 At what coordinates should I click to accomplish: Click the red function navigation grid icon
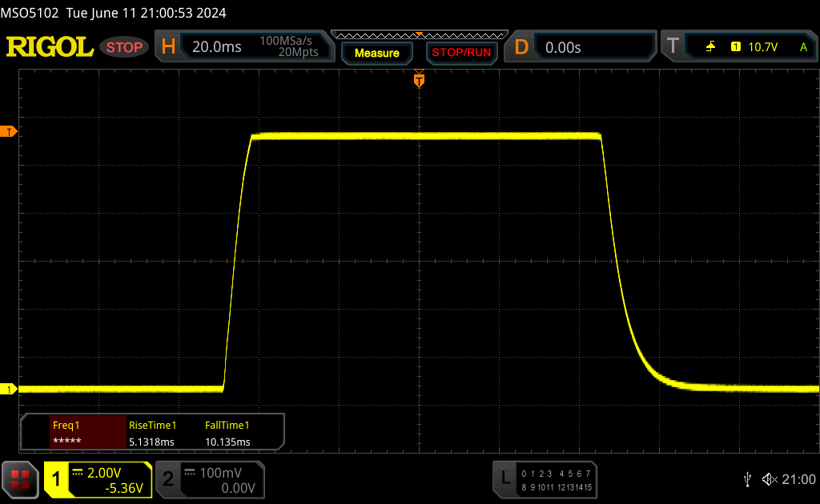tap(20, 479)
